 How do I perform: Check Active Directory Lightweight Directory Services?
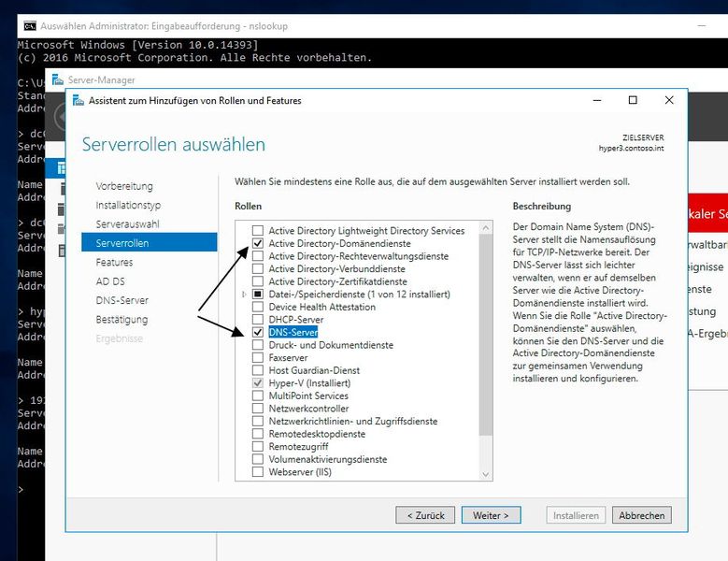tap(258, 230)
